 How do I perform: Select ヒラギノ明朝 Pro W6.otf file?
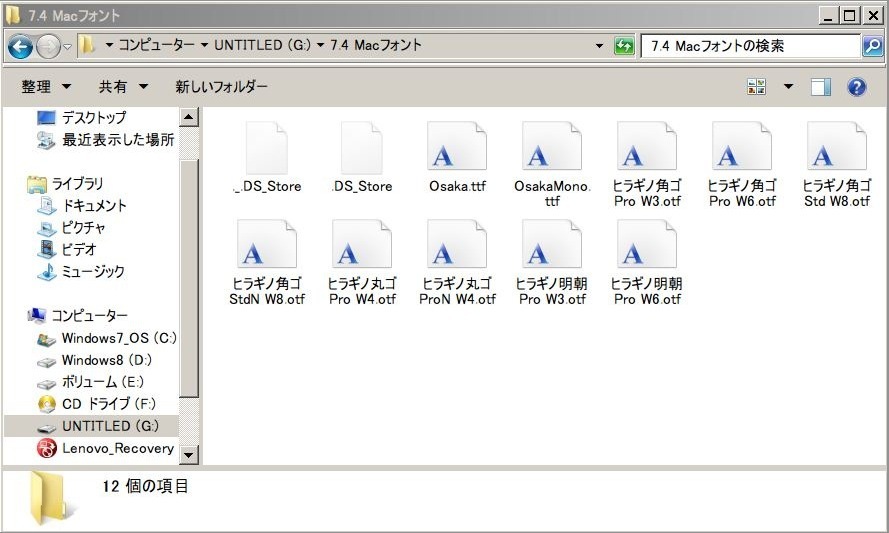[647, 261]
